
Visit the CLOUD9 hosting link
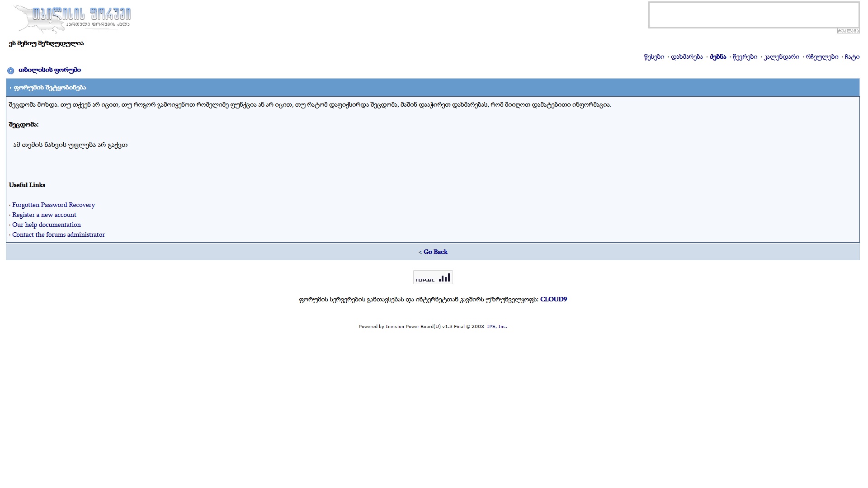[x=553, y=300]
